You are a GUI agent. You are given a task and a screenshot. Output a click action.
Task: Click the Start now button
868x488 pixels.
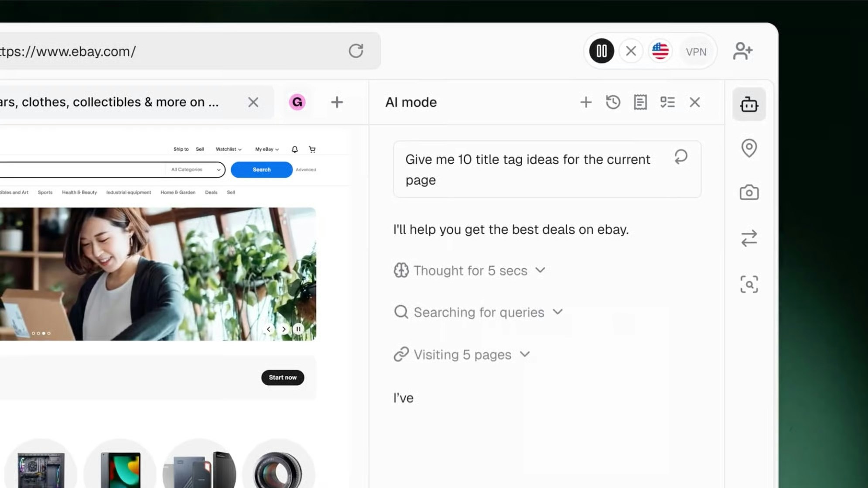282,377
